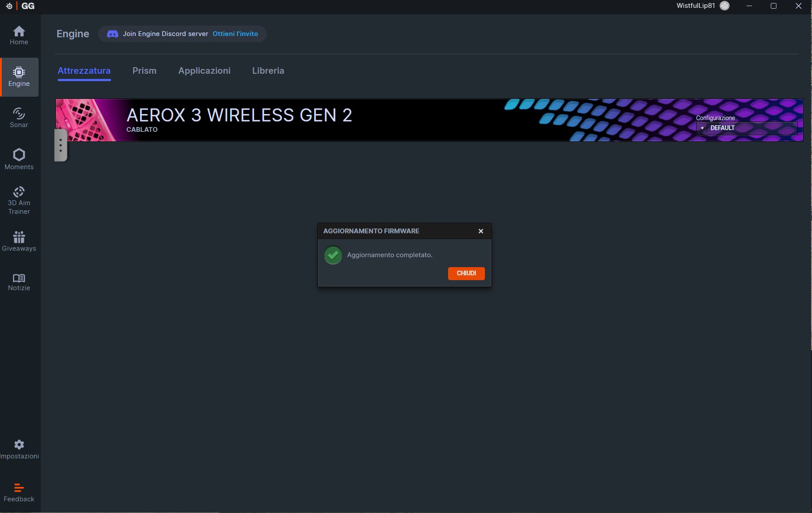The width and height of the screenshot is (812, 513).
Task: Open the Libreria tab
Action: (x=268, y=71)
